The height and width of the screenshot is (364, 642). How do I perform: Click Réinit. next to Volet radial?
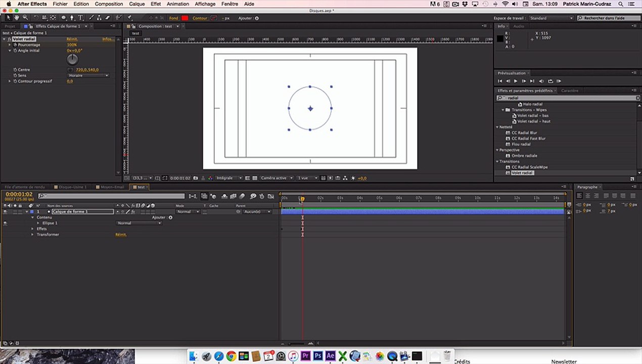[x=72, y=39]
